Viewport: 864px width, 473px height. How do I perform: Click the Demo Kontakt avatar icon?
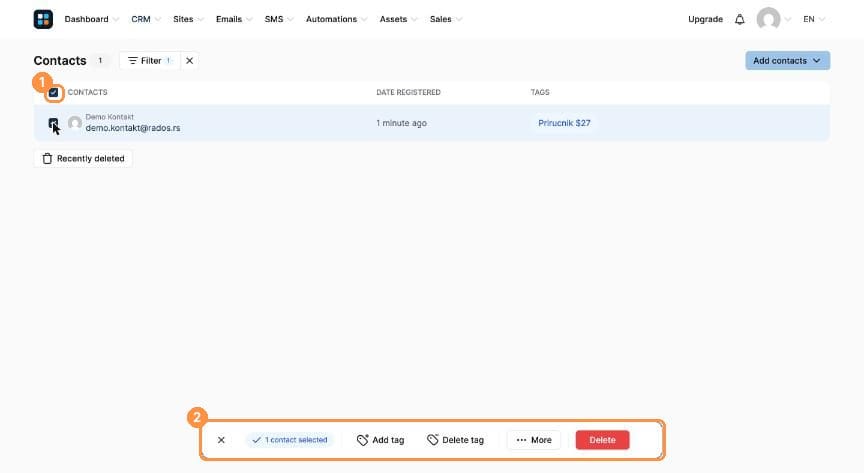[x=75, y=123]
